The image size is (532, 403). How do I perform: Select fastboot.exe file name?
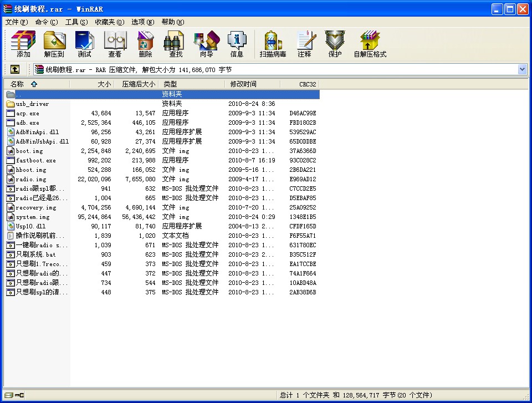click(x=35, y=160)
